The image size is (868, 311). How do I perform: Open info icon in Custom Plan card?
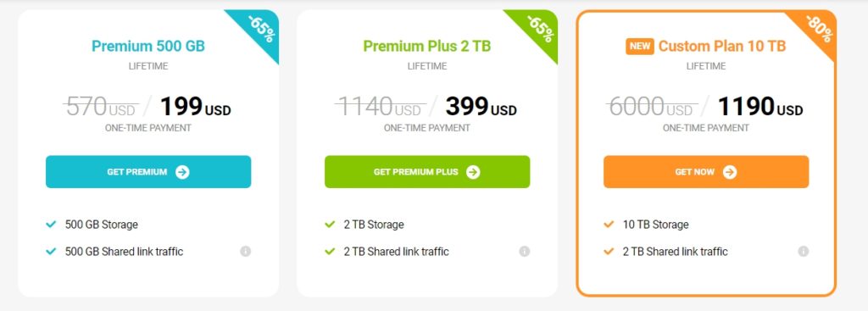coord(804,251)
